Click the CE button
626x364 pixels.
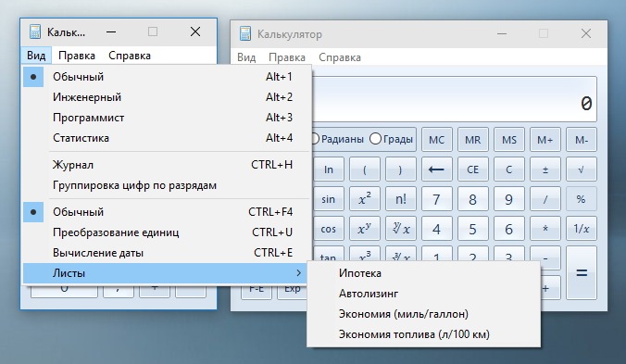coord(472,169)
